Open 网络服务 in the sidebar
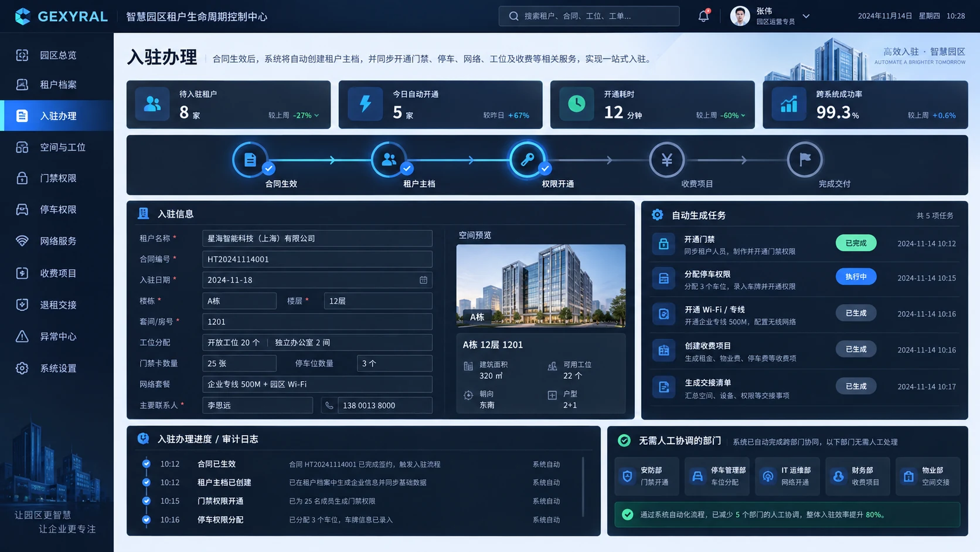 tap(57, 241)
